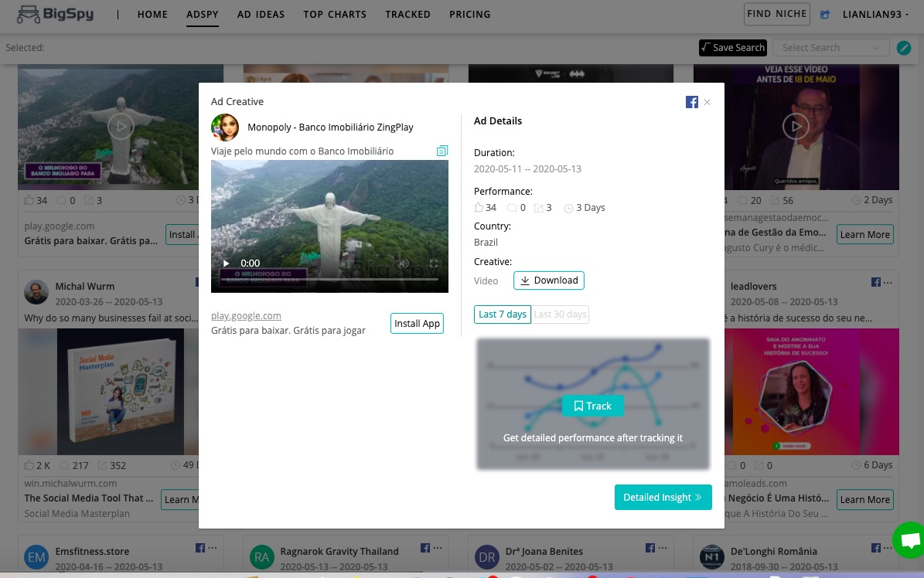The height and width of the screenshot is (578, 924).
Task: Open the PRICING page
Action: click(x=469, y=14)
